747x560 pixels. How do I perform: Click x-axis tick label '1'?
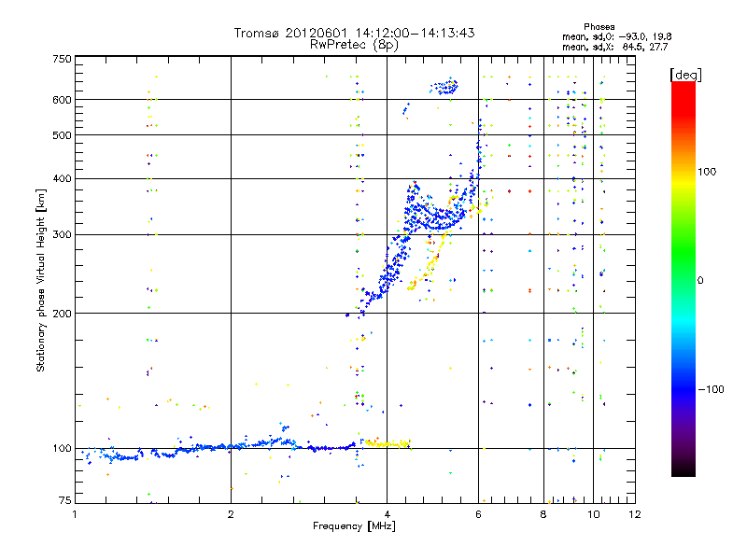[75, 514]
